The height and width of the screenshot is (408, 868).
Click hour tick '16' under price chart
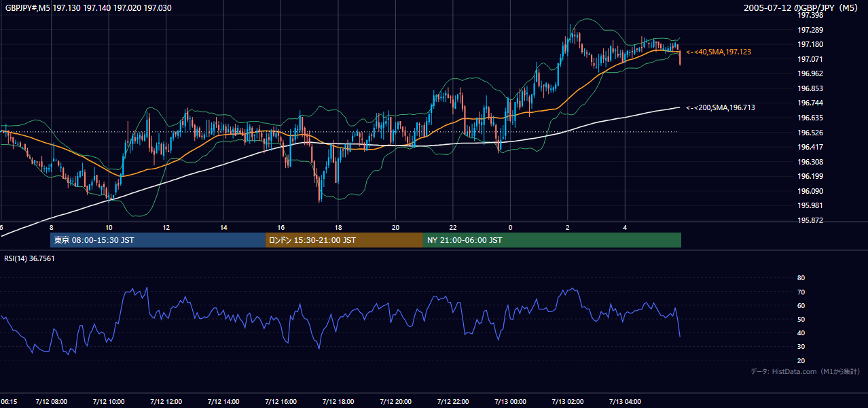coord(281,227)
